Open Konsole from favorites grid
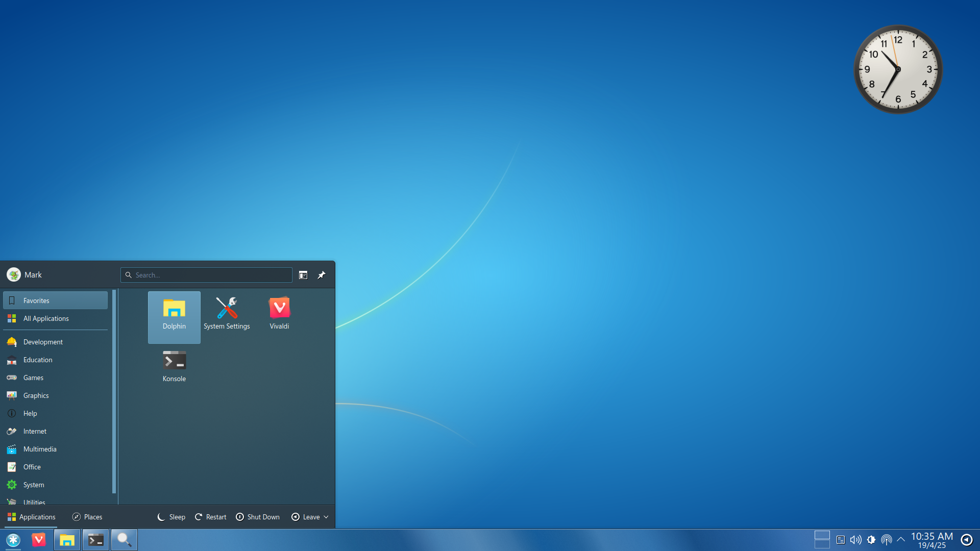The image size is (980, 551). (174, 369)
